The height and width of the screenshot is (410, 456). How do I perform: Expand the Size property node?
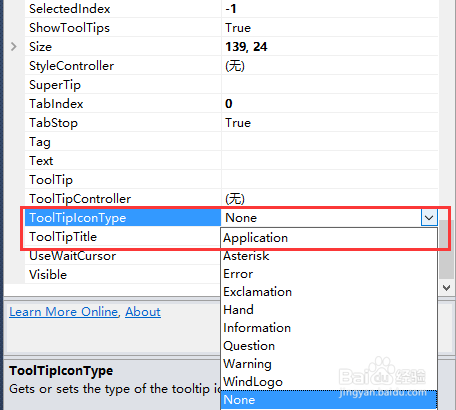13,46
